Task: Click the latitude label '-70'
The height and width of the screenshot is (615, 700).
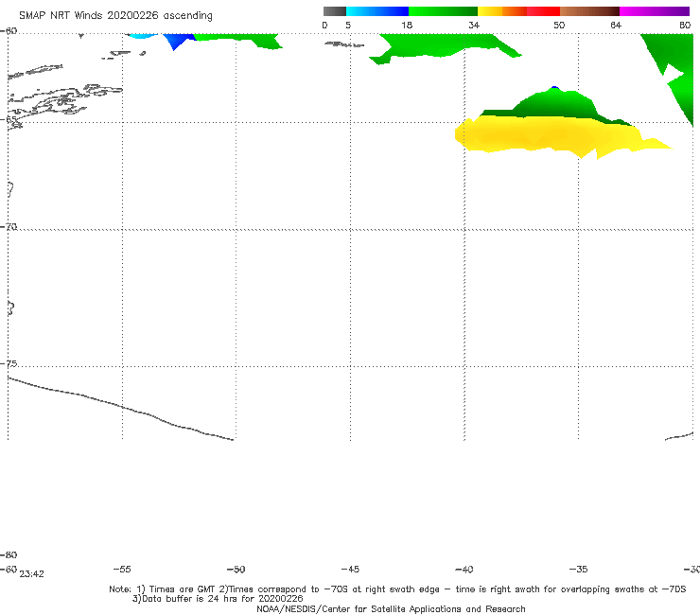Action: (x=9, y=227)
